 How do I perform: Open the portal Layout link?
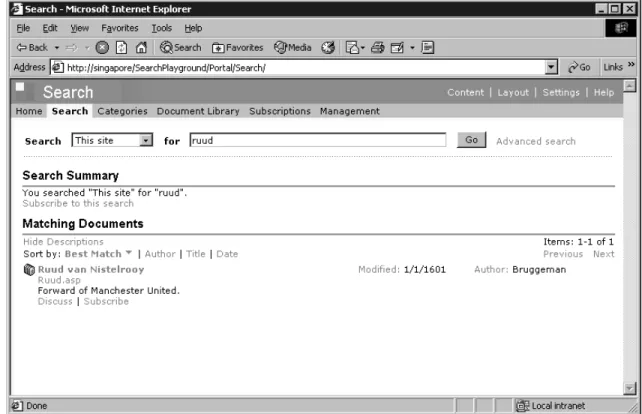coord(513,93)
